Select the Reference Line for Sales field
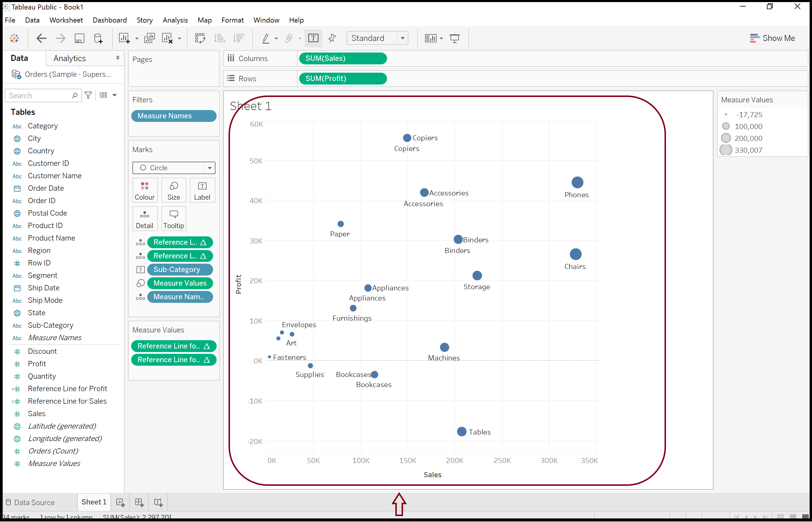 tap(67, 401)
